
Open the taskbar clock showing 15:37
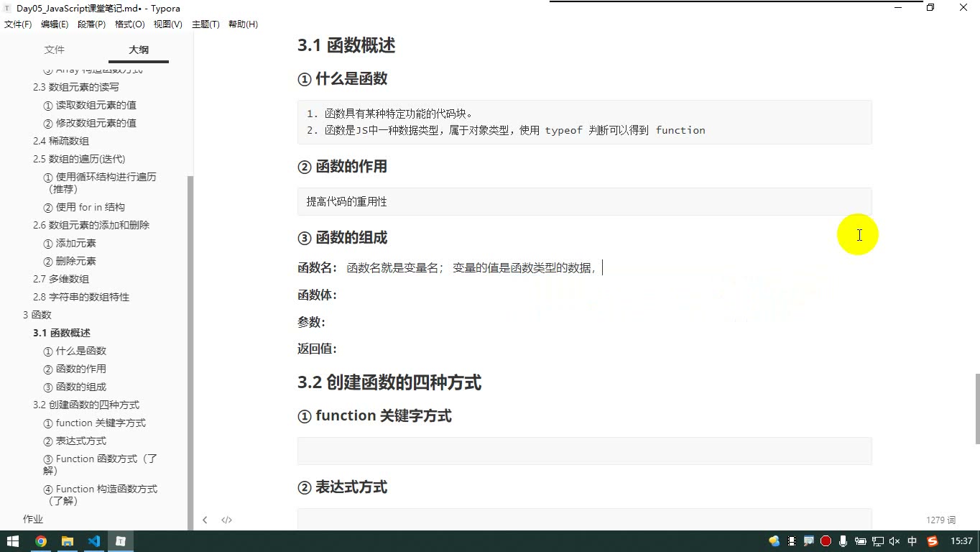tap(961, 541)
